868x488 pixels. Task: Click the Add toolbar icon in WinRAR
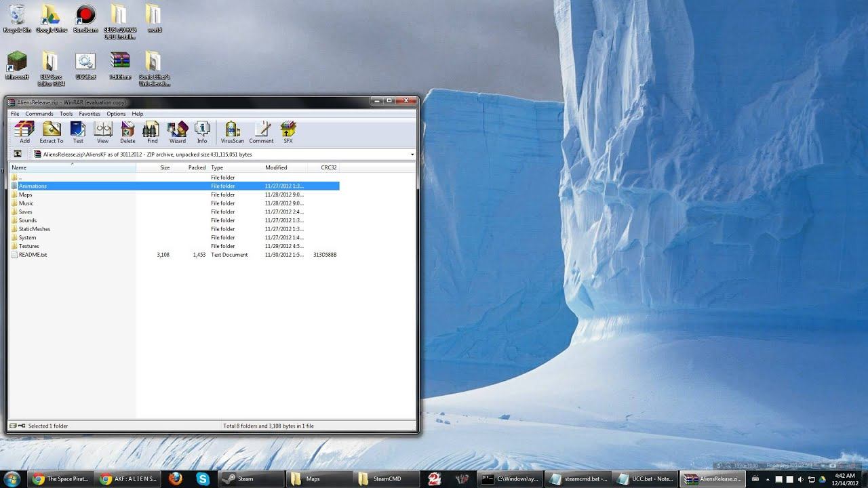[24, 132]
